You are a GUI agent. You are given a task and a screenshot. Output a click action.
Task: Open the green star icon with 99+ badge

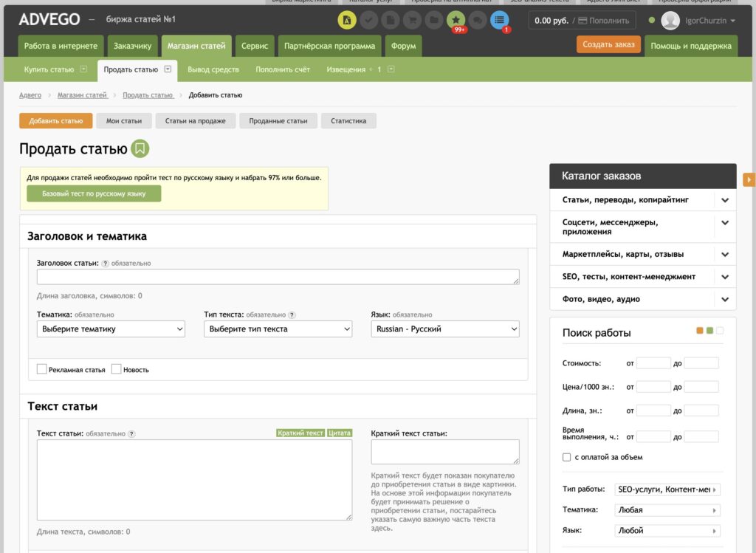click(x=456, y=20)
